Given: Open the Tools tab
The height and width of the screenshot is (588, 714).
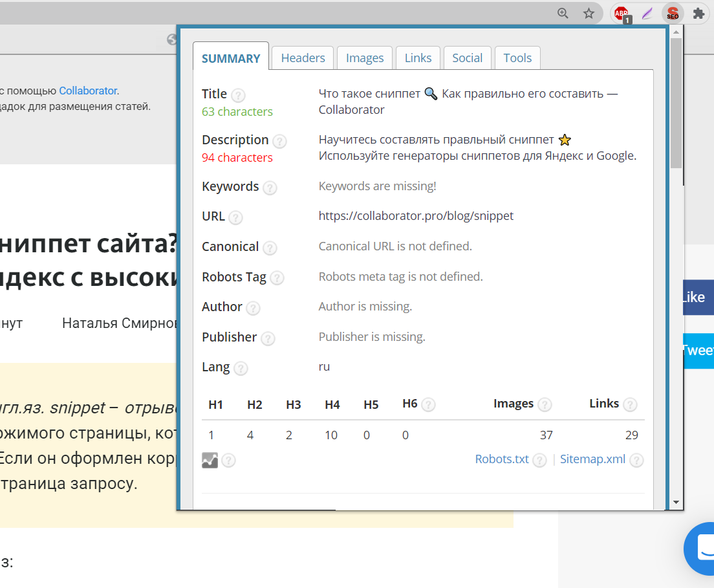Looking at the screenshot, I should tap(517, 58).
